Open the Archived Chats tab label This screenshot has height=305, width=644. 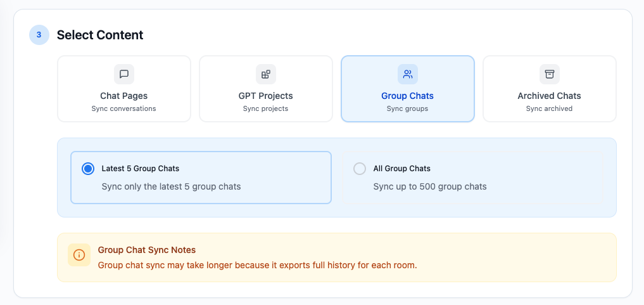pos(550,96)
